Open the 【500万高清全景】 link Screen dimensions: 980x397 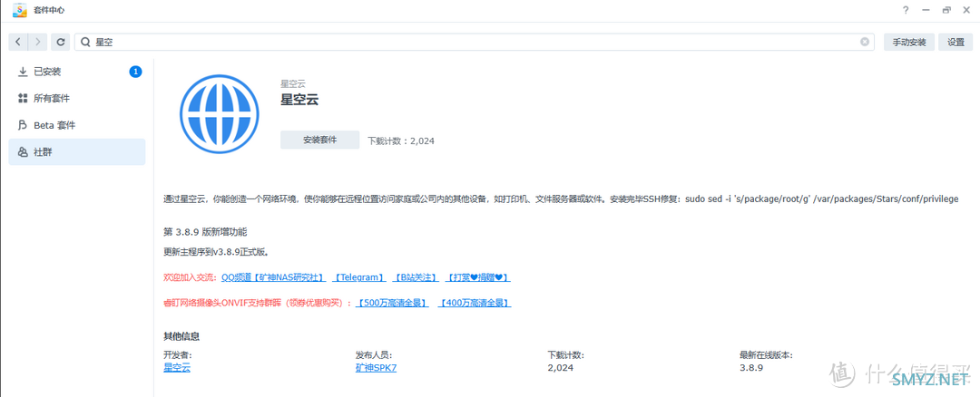pyautogui.click(x=393, y=303)
